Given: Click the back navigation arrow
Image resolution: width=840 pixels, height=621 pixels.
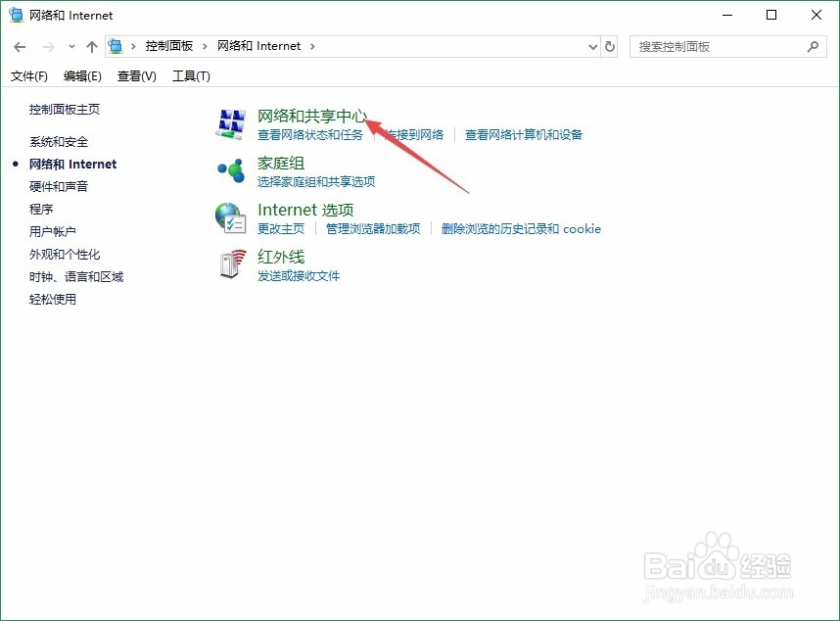Looking at the screenshot, I should [x=20, y=46].
